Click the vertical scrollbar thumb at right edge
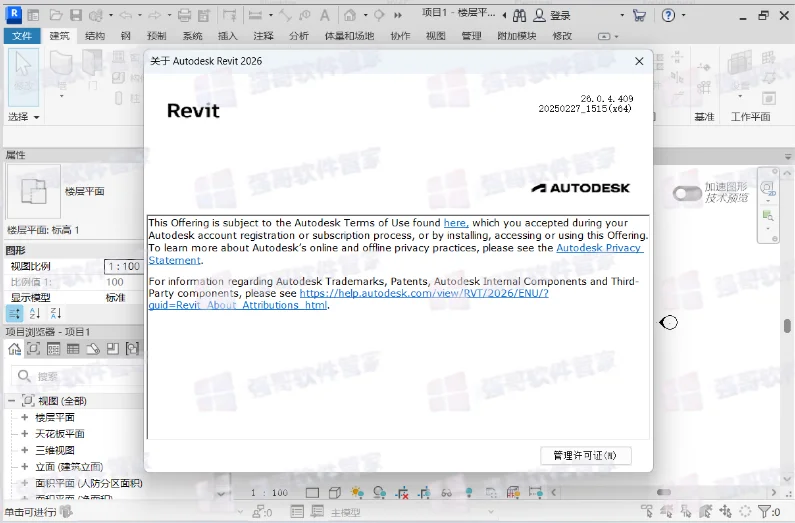Image resolution: width=795 pixels, height=523 pixels. 787,325
